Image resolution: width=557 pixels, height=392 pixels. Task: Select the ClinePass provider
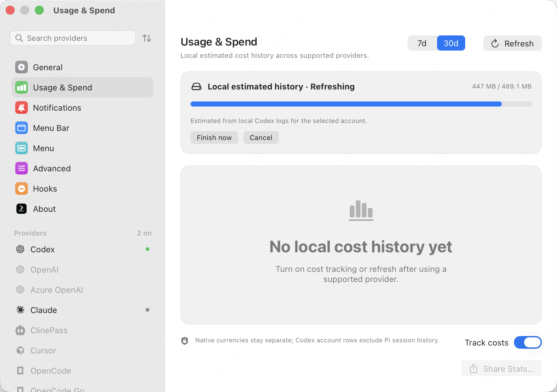tap(82, 330)
